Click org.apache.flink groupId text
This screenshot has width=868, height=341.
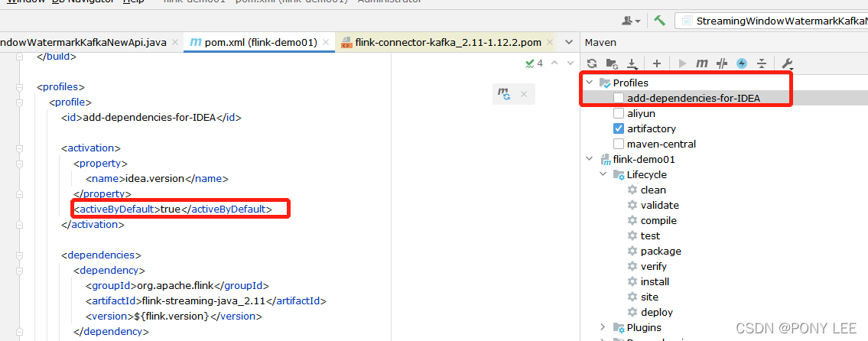click(x=175, y=286)
